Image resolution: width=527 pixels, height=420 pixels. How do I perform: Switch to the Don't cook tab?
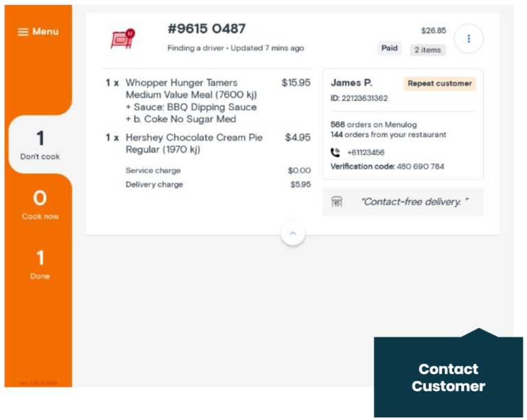[x=40, y=145]
